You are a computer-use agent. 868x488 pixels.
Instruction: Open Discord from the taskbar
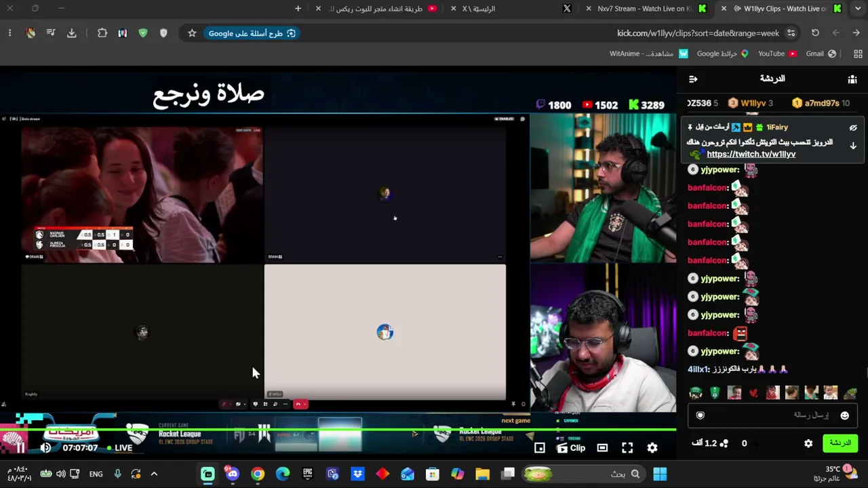[x=233, y=474]
